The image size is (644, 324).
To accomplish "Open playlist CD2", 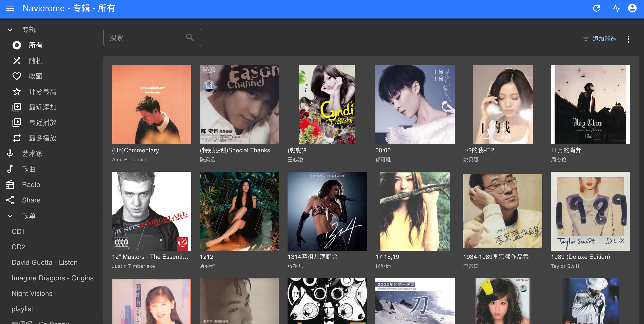I will click(19, 247).
